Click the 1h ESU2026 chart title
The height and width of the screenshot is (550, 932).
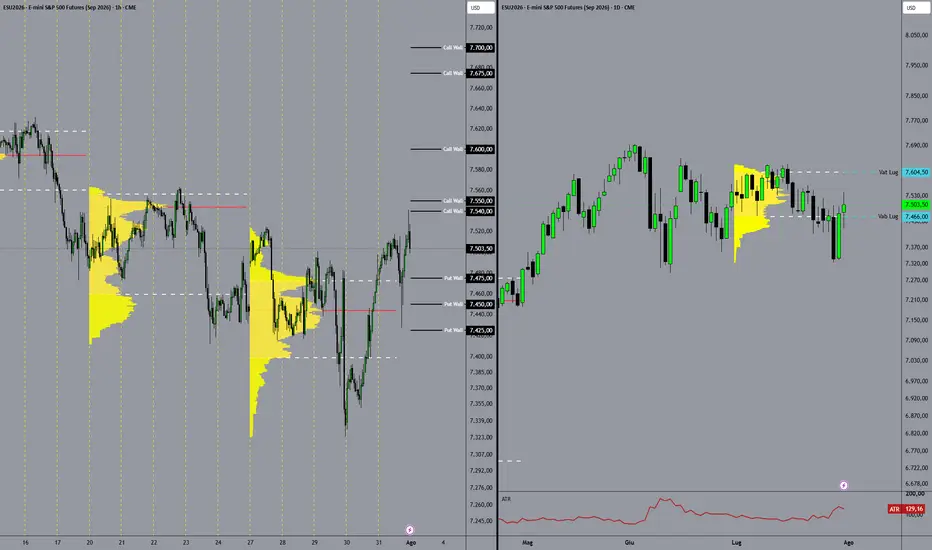pos(70,8)
